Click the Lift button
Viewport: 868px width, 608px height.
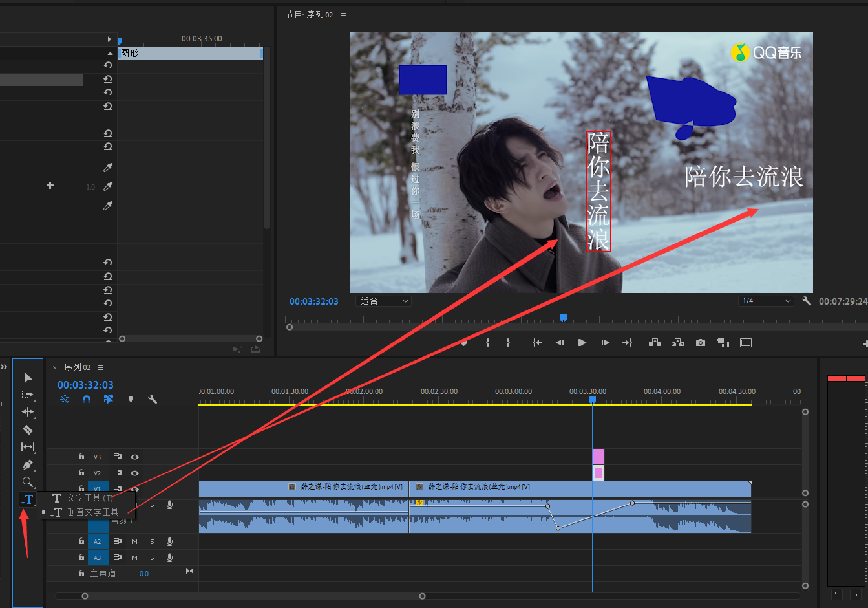pyautogui.click(x=655, y=343)
